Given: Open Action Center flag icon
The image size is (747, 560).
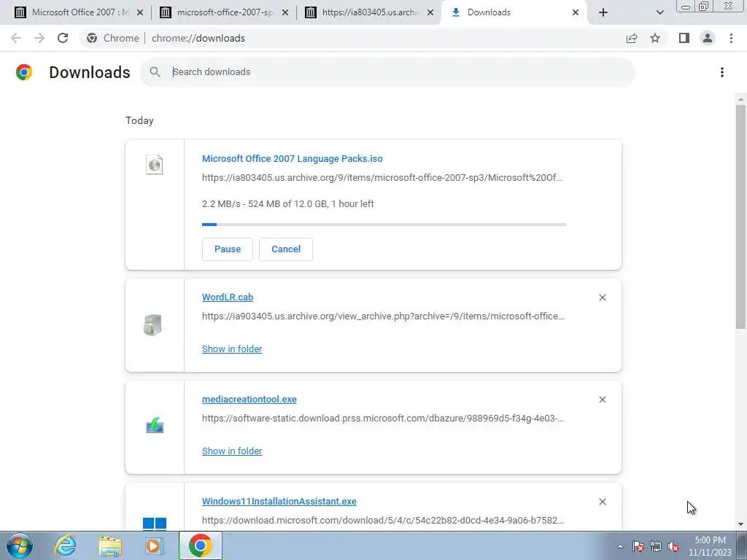Looking at the screenshot, I should coord(638,546).
